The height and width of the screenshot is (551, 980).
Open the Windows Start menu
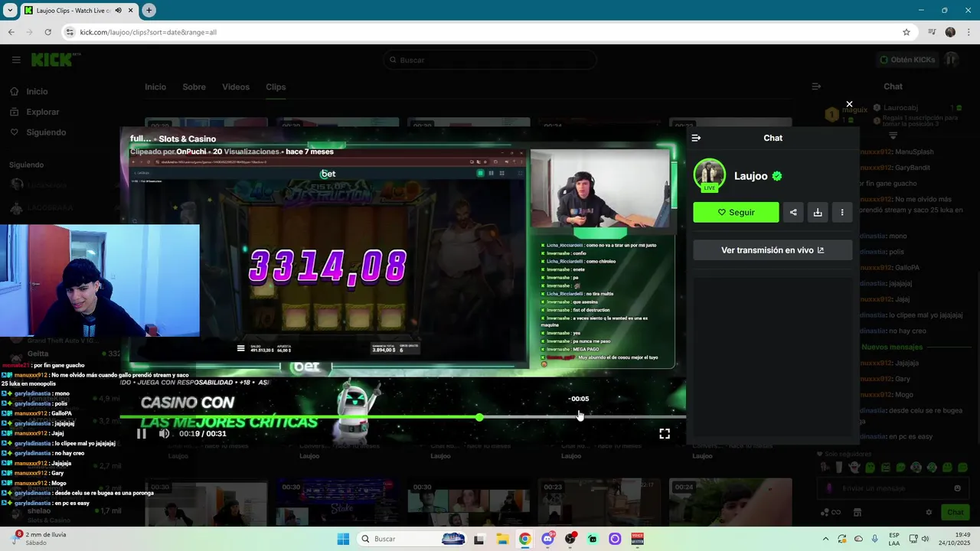344,539
